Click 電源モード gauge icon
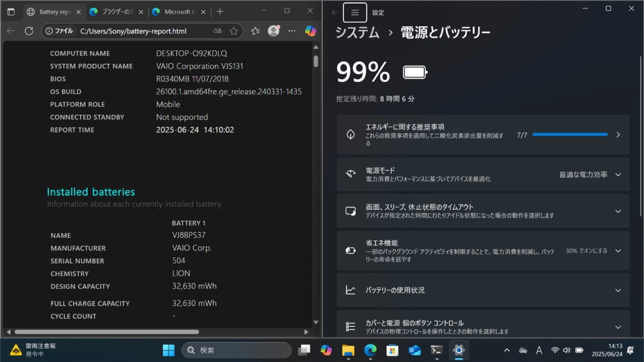This screenshot has height=362, width=644. tap(351, 174)
